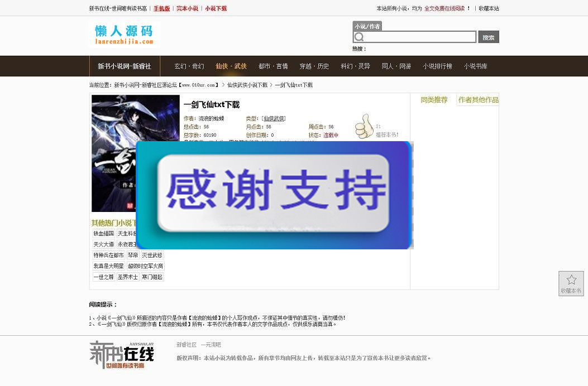The height and width of the screenshot is (386, 588).
Task: Click 推荐本书! text link
Action: tap(387, 134)
